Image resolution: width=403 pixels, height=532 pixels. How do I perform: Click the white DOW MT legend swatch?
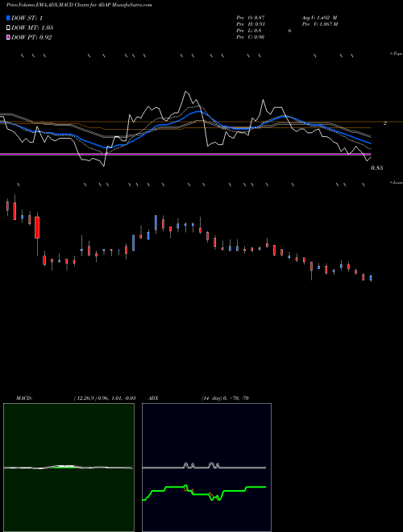[x=8, y=27]
